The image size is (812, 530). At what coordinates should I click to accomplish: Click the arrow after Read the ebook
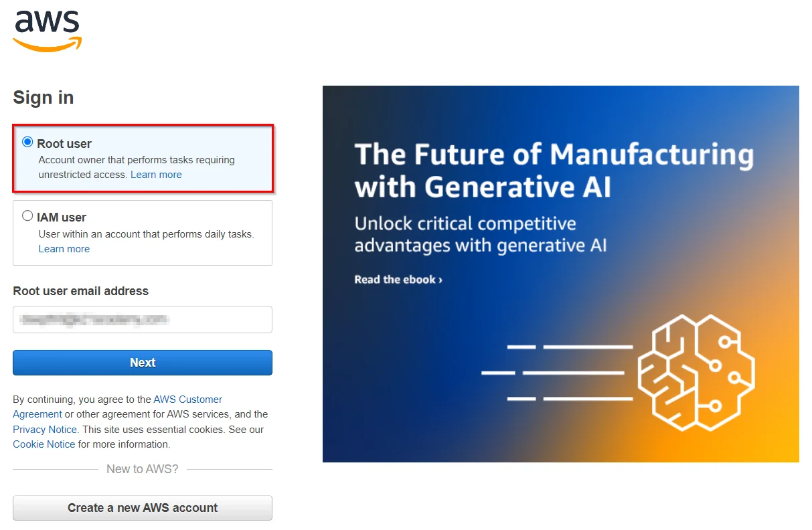(440, 280)
